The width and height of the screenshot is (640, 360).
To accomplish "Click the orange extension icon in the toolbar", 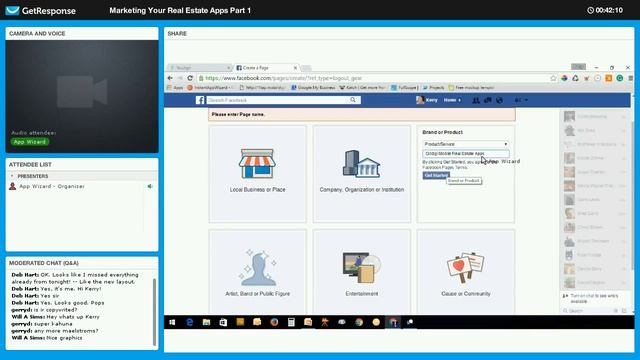I will (609, 78).
